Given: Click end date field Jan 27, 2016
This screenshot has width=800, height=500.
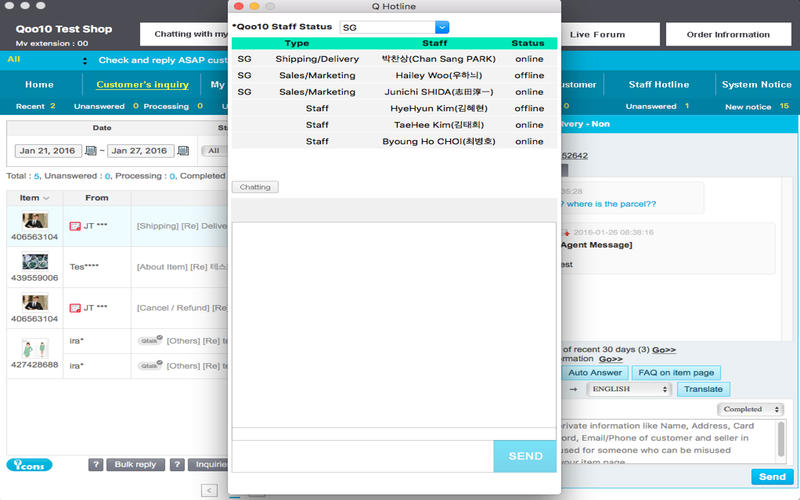Looking at the screenshot, I should (139, 151).
